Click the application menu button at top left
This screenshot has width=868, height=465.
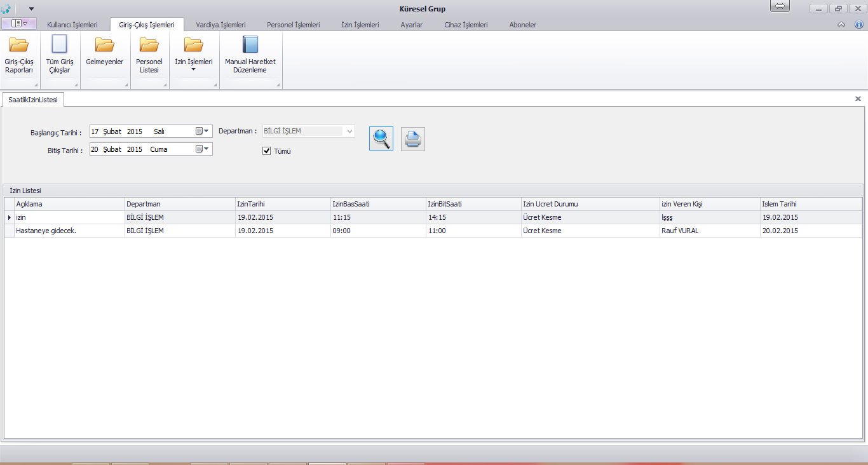coord(18,24)
